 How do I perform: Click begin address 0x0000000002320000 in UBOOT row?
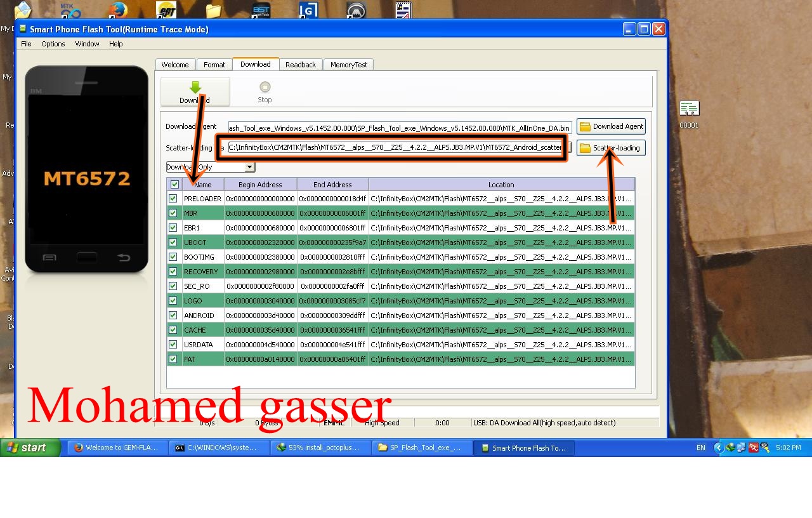tap(260, 242)
